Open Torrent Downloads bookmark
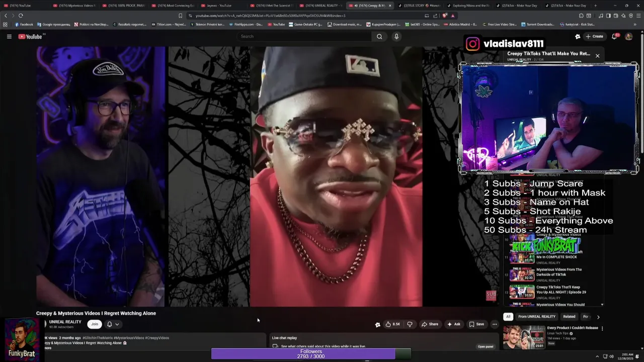Image resolution: width=644 pixels, height=362 pixels. point(538,24)
